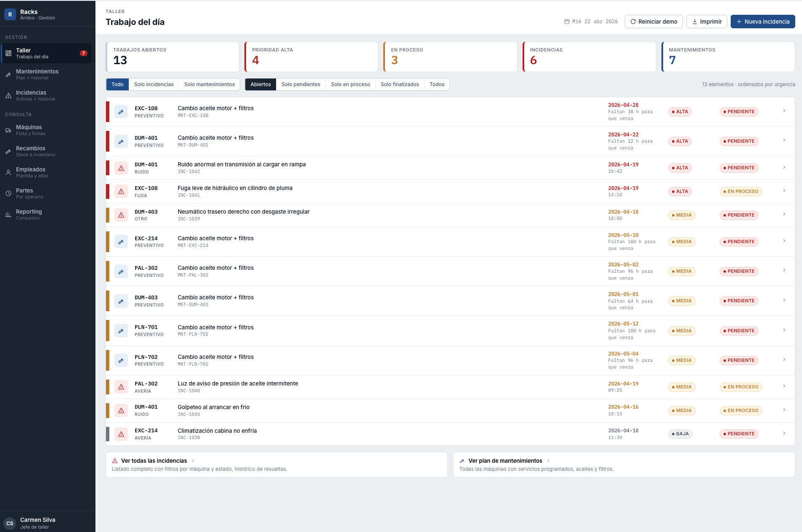The image size is (802, 532).
Task: Click EN PROCESO badge on INC-1041 row
Action: [741, 192]
